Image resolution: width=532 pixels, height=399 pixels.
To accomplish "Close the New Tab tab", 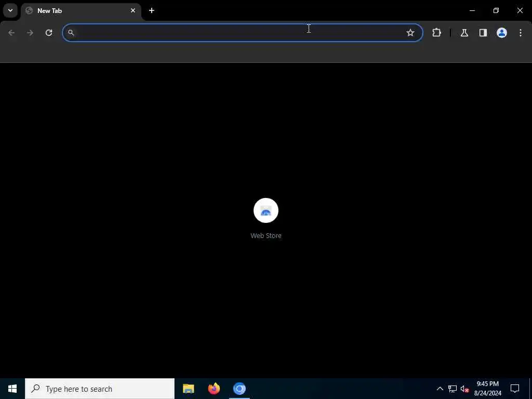I will tap(133, 10).
